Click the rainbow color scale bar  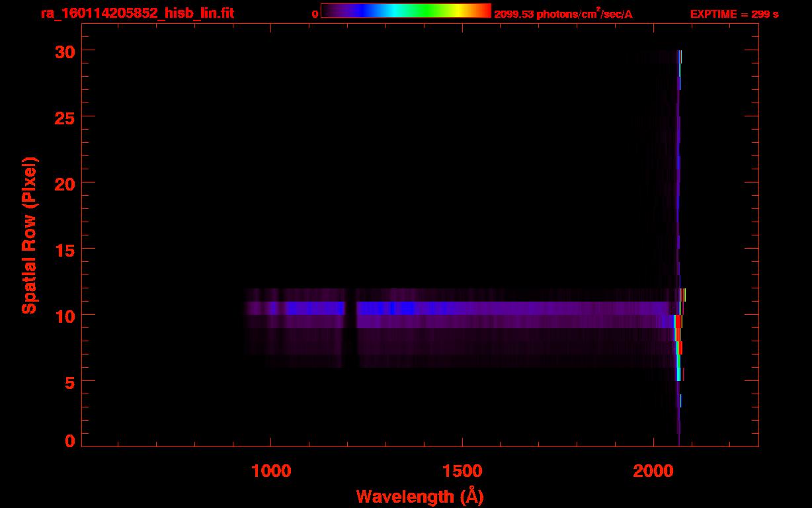(x=406, y=11)
